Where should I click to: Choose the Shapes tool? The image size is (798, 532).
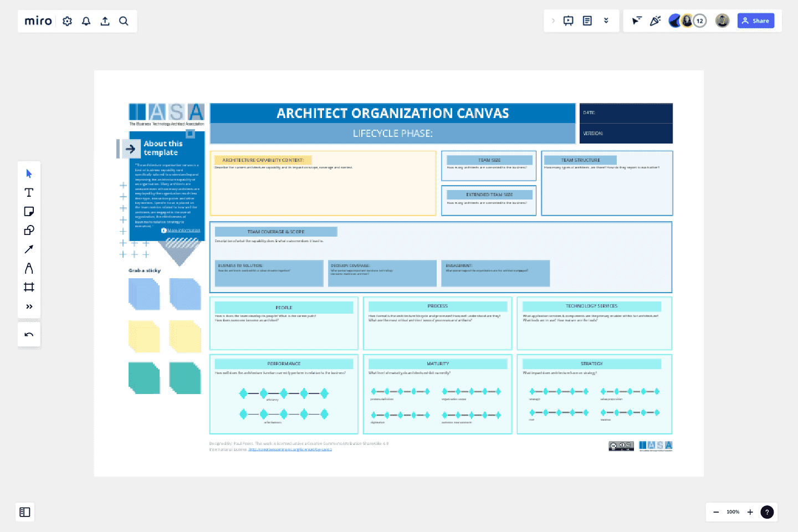tap(29, 230)
